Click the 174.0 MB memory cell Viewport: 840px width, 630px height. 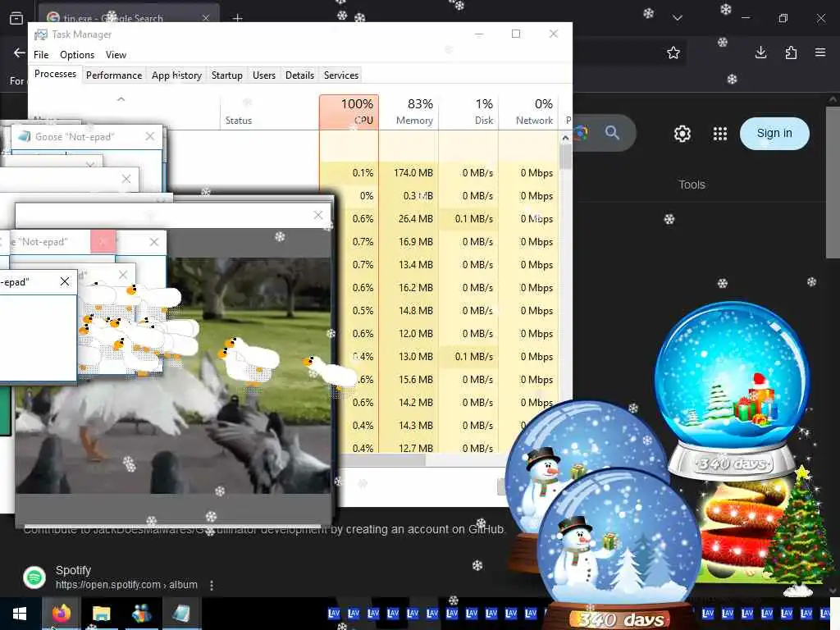[409, 173]
